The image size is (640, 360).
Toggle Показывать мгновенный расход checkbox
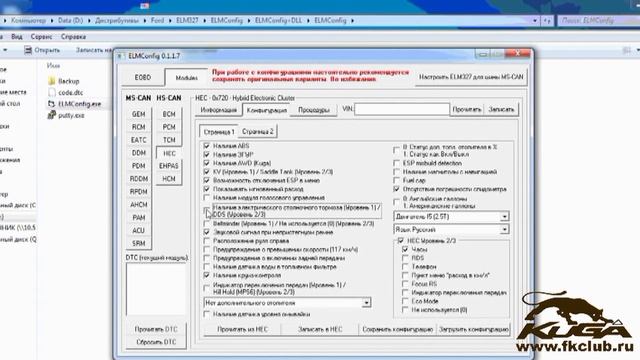(207, 189)
